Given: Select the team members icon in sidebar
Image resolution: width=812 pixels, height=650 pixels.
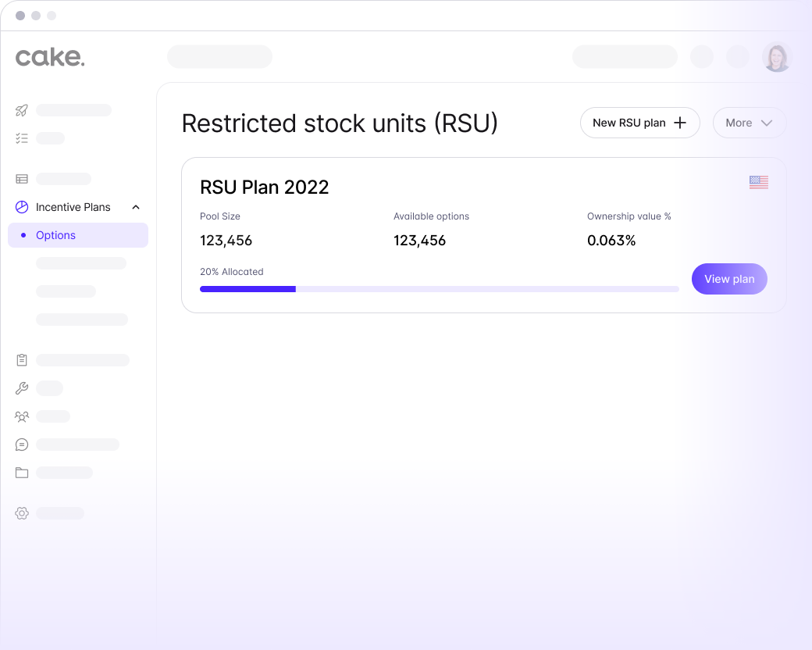Looking at the screenshot, I should click(21, 416).
